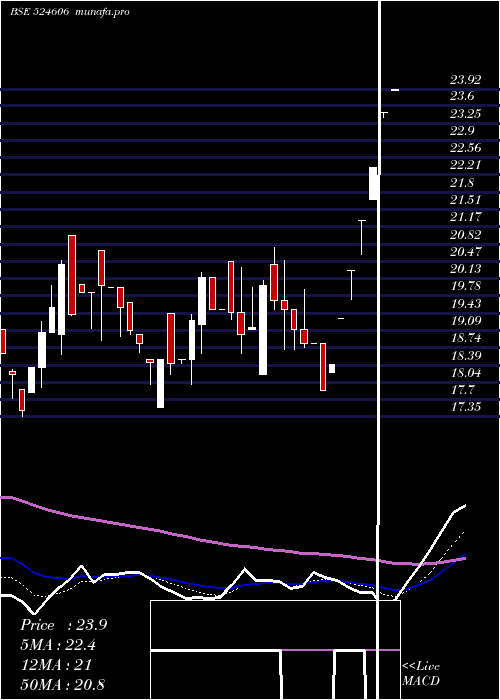The image size is (500, 700).
Task: Click the 23.25 price axis label
Action: [x=465, y=114]
